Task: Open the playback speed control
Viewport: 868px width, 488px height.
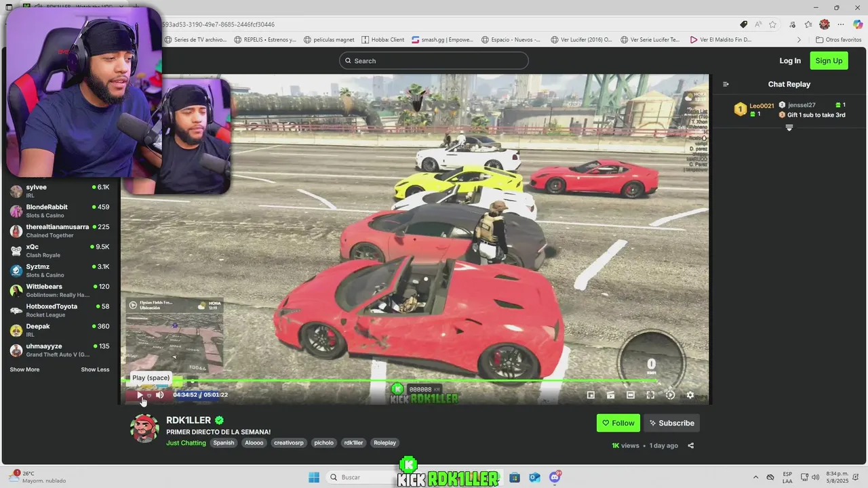Action: click(x=670, y=395)
